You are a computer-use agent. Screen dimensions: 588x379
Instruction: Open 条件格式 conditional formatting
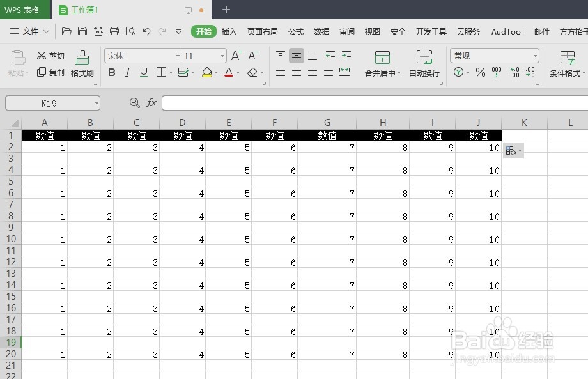[567, 64]
